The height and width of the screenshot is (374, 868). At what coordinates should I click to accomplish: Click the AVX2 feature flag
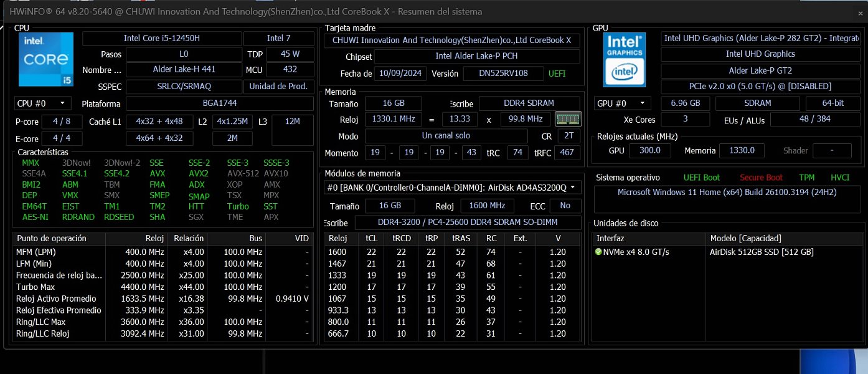pyautogui.click(x=199, y=174)
